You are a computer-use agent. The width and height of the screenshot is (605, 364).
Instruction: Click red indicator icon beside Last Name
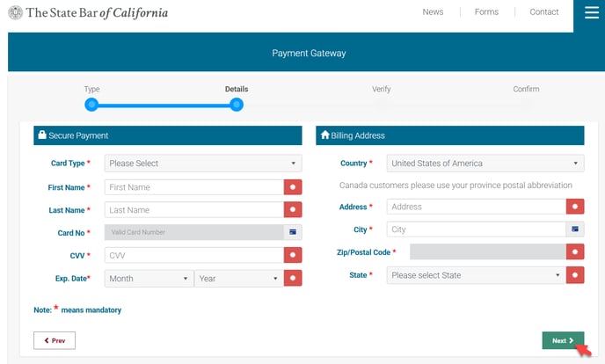[x=293, y=210]
